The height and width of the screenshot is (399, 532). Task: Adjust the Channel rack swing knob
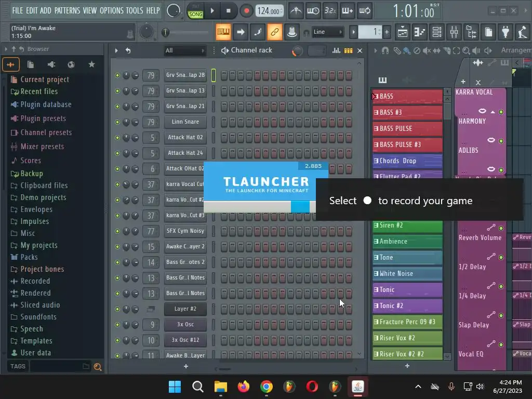(x=297, y=51)
